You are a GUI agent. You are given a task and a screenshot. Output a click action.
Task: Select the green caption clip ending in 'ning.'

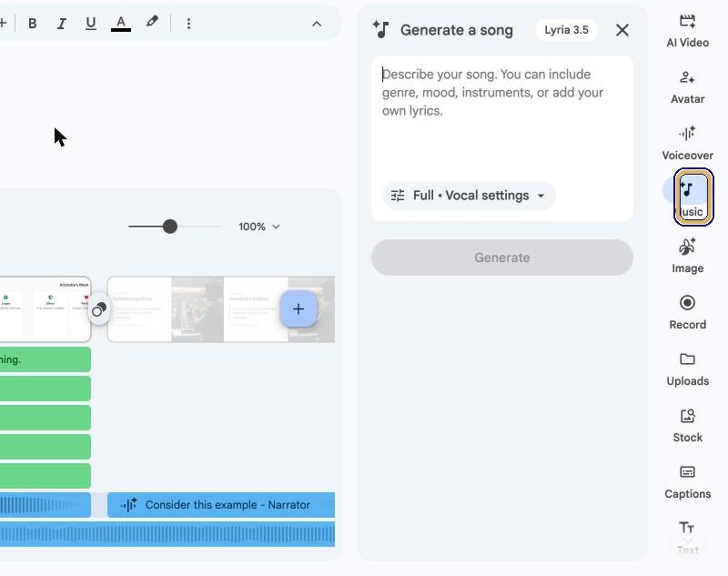click(45, 359)
